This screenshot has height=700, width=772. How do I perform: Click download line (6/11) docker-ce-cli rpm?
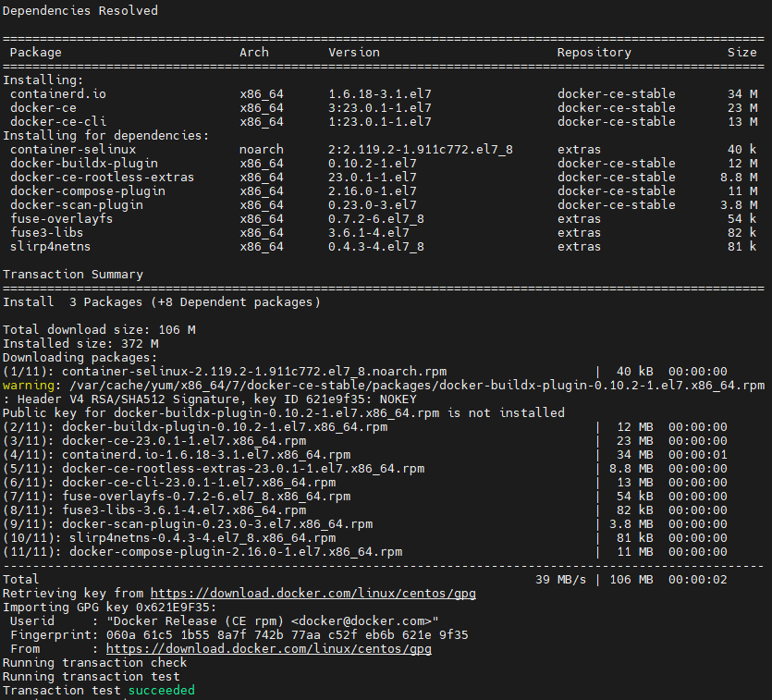tap(365, 483)
